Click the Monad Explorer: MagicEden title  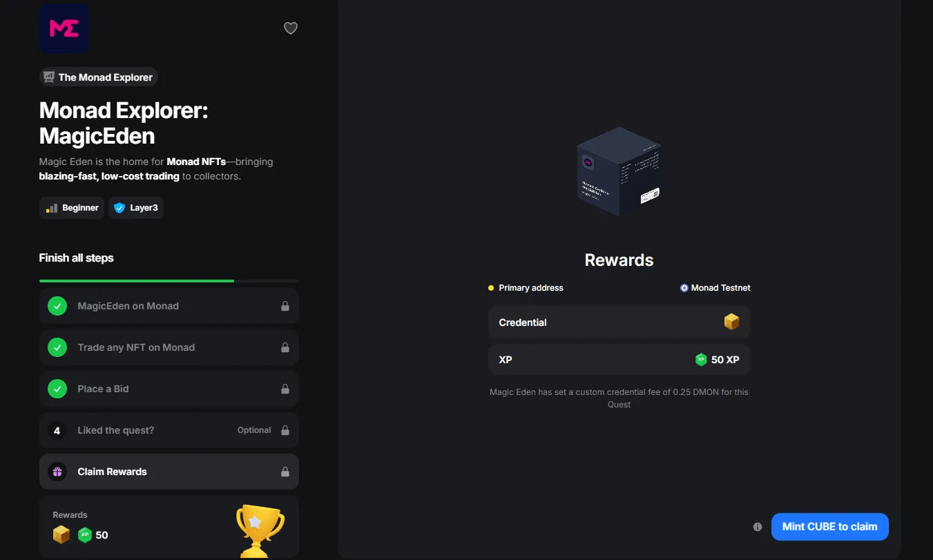tap(124, 123)
